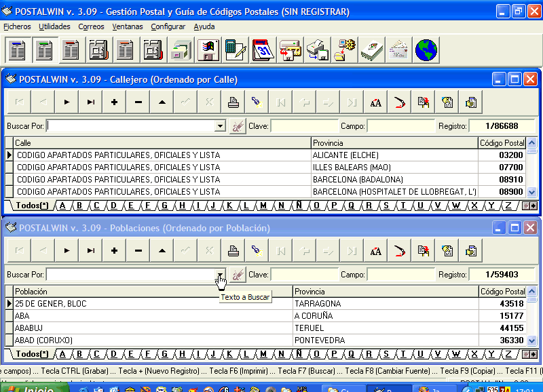Click the Calle column header in Callejero
The width and height of the screenshot is (543, 392).
[x=162, y=143]
